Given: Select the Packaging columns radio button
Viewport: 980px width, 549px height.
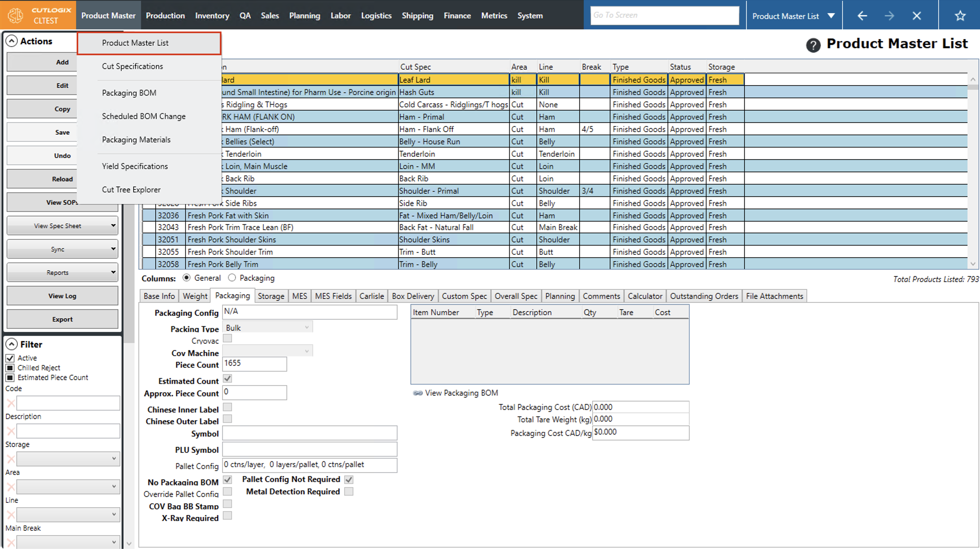Looking at the screenshot, I should (232, 278).
